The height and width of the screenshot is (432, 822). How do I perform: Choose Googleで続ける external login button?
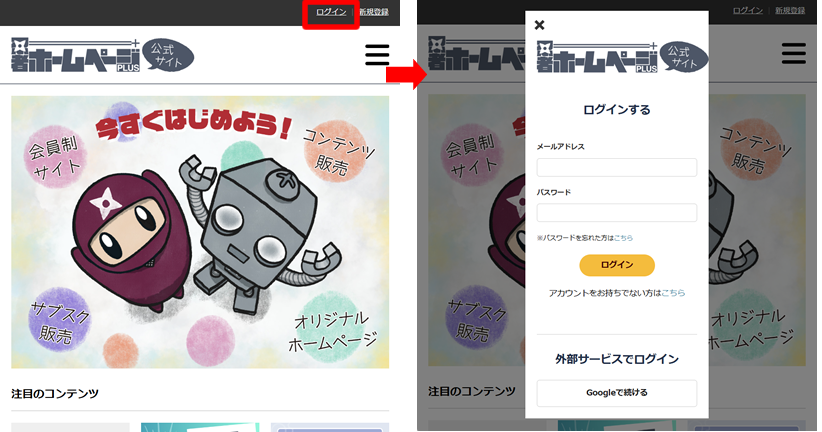(616, 393)
